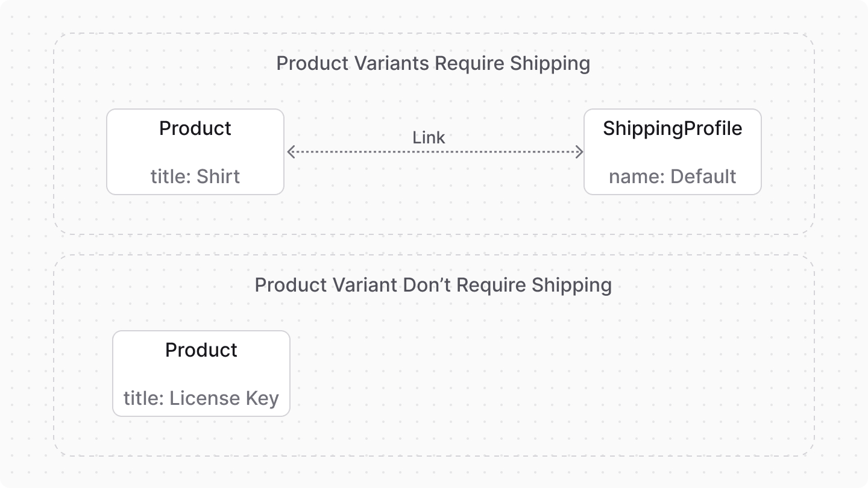Click the right arrowhead of the Link arrow
Viewport: 868px width, 488px height.
tap(580, 152)
